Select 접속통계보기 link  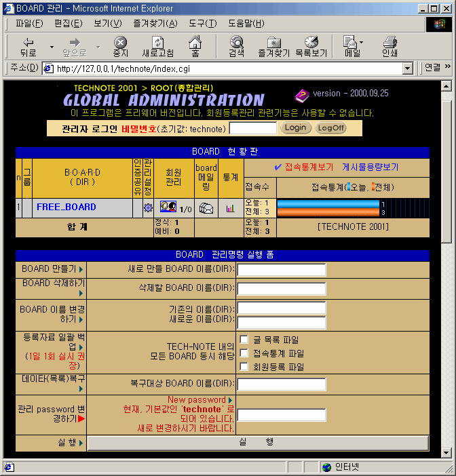[309, 167]
